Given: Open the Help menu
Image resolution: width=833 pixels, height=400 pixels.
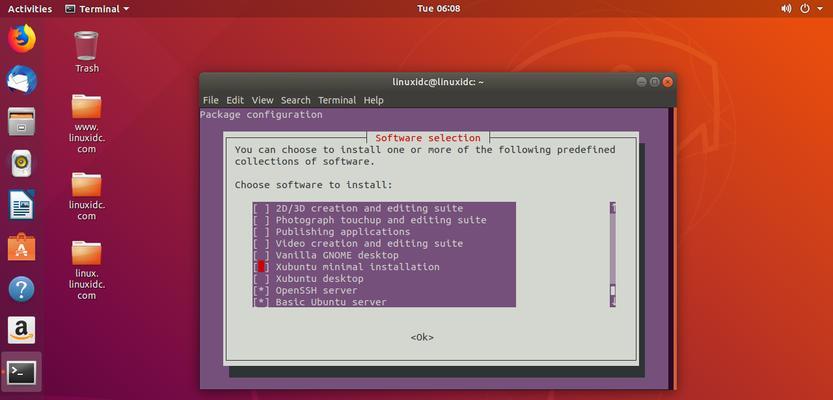Looking at the screenshot, I should (373, 100).
